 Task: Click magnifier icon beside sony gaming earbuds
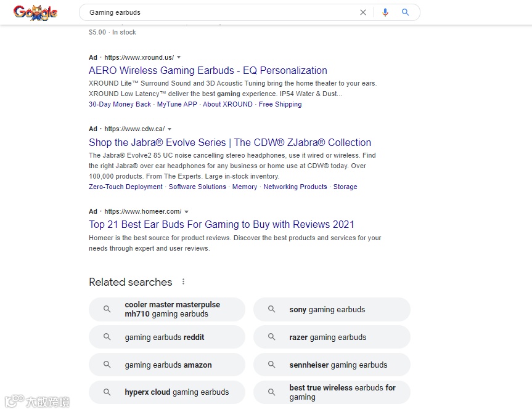click(x=272, y=309)
